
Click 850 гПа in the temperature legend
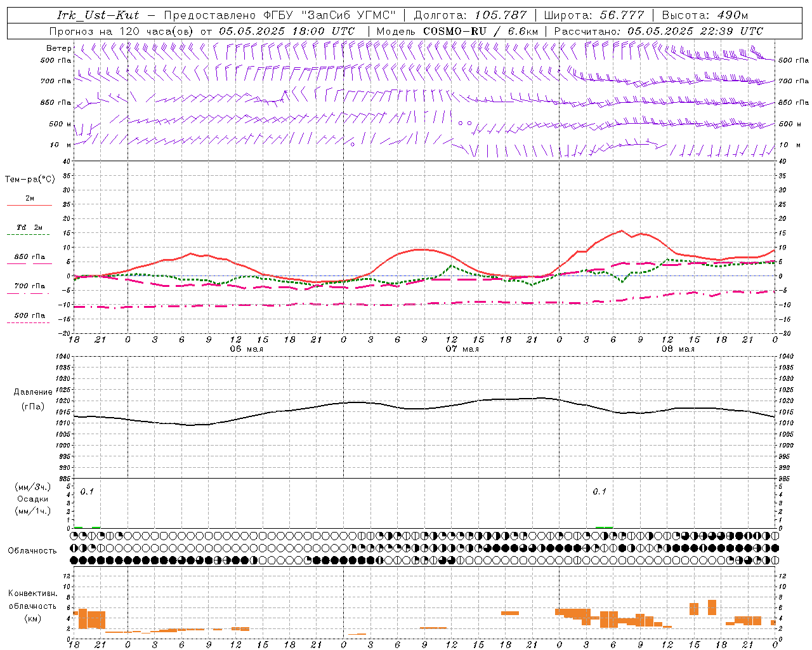(30, 257)
